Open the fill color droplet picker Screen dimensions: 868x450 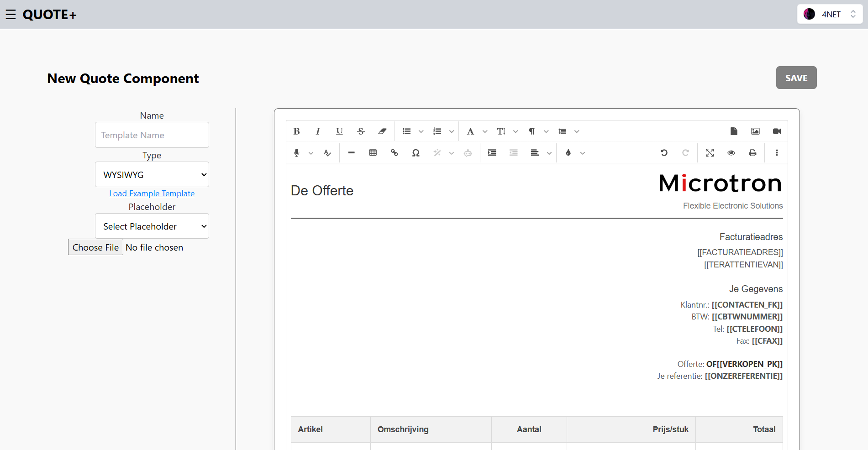568,153
